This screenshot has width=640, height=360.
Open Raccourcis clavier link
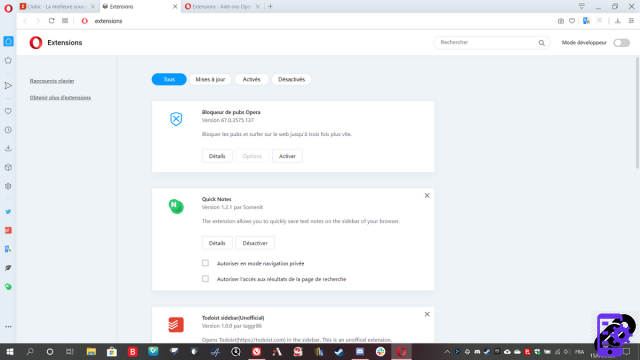pos(52,81)
